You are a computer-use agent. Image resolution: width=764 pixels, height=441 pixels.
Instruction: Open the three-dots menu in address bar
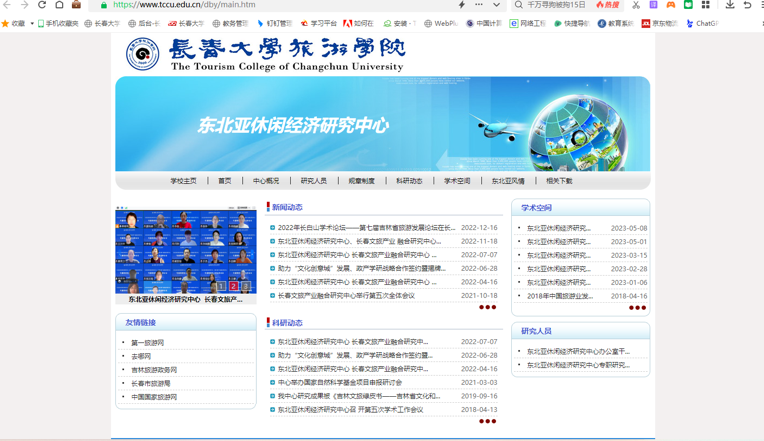479,5
